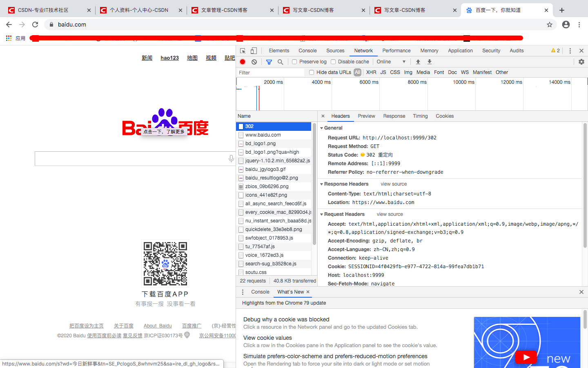Open the Chrome profile avatar

click(x=566, y=25)
